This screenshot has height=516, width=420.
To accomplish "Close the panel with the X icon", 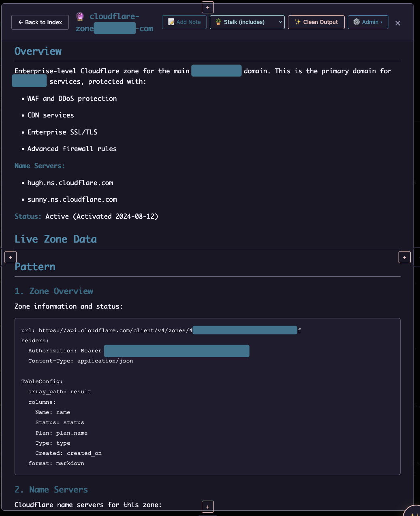I will click(398, 23).
